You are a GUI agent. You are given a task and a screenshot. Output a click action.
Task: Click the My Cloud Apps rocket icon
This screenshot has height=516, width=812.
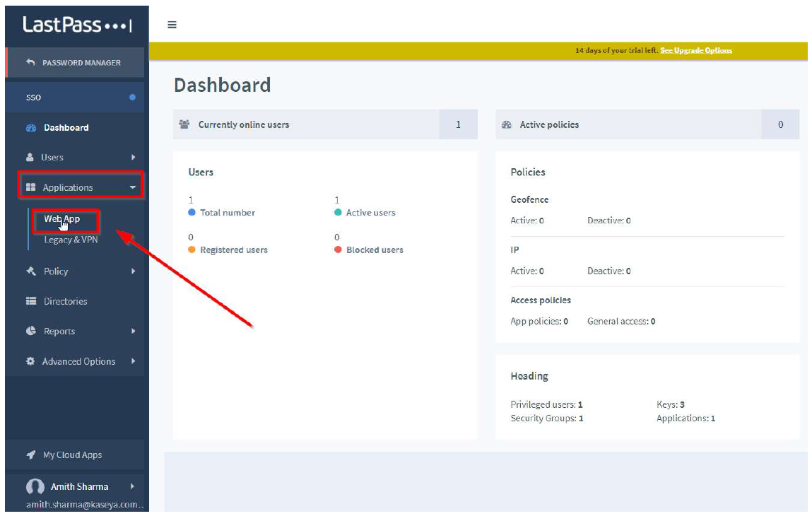(x=31, y=455)
